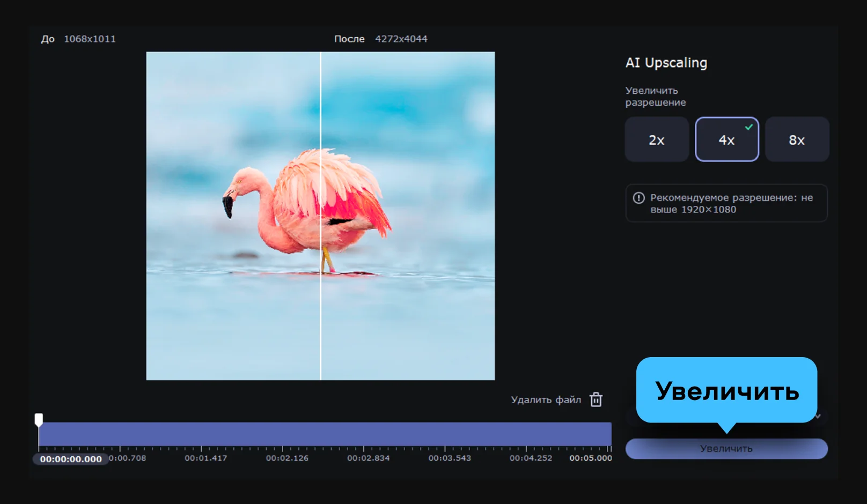Viewport: 867px width, 504px height.
Task: Click the До 1068x1011 resolution label
Action: point(78,39)
